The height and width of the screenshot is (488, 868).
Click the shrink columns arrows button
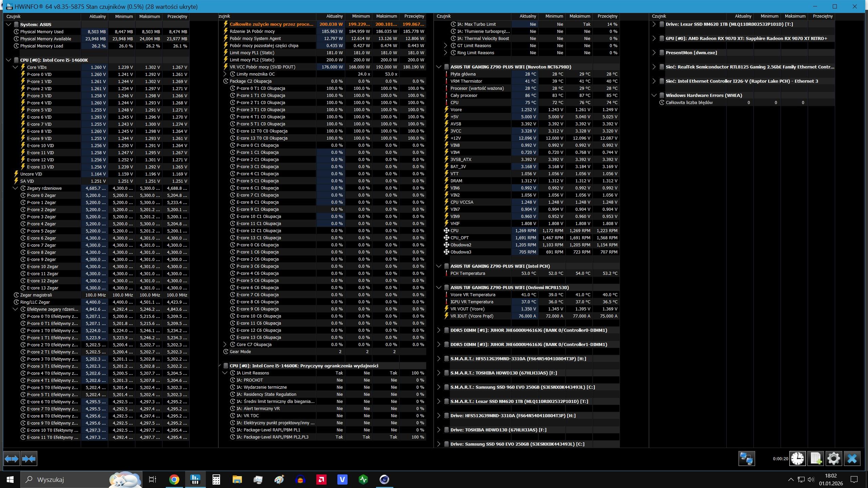point(29,459)
